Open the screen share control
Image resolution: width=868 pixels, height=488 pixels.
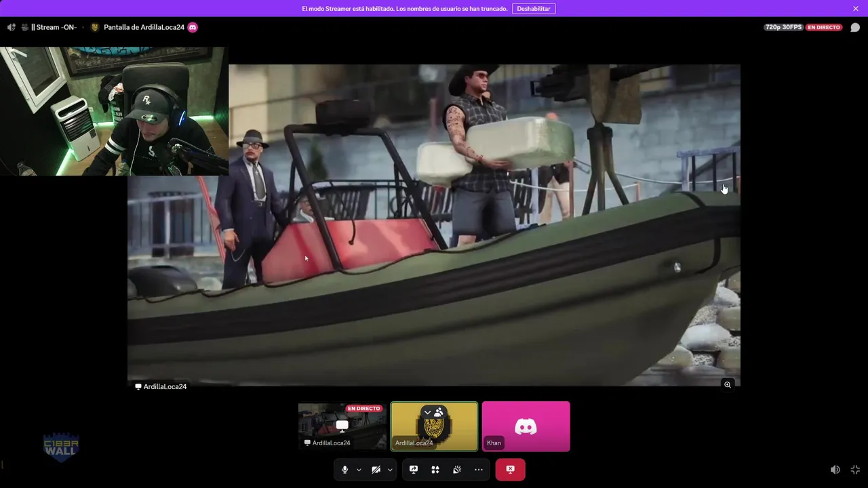tap(414, 470)
